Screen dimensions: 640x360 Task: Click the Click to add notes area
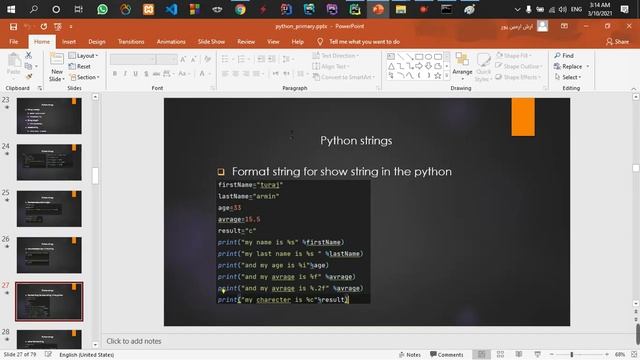click(x=134, y=341)
